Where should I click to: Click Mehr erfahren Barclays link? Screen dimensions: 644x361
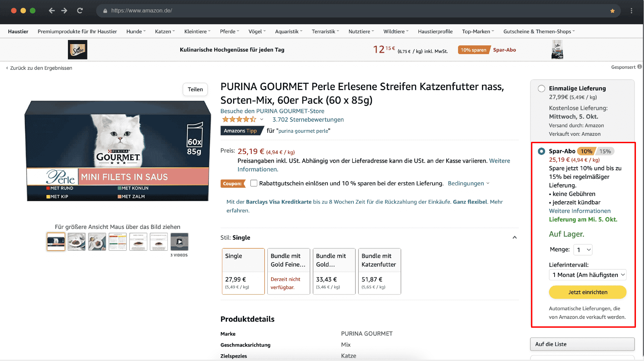coord(365,206)
